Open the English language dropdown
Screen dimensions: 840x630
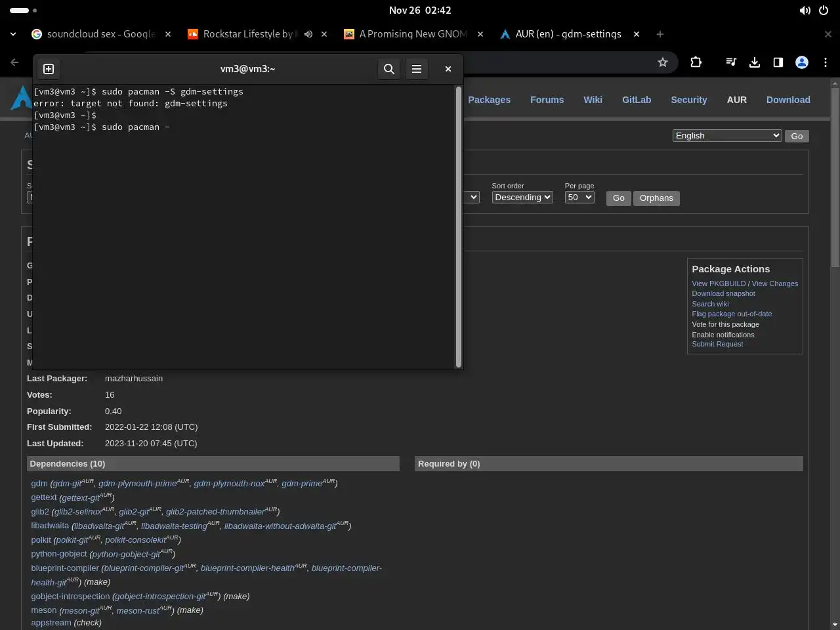[727, 136]
